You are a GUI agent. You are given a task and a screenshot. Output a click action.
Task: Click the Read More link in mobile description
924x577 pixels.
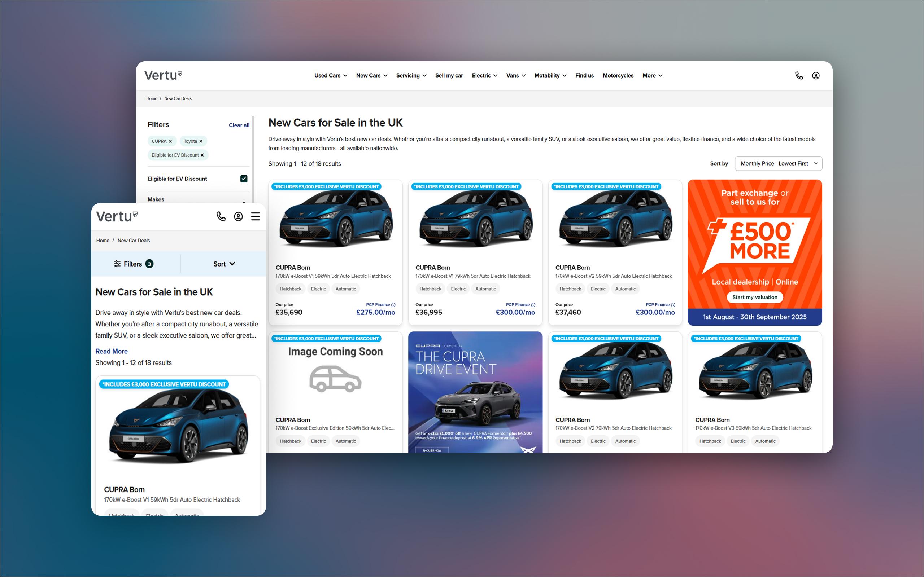pyautogui.click(x=111, y=351)
